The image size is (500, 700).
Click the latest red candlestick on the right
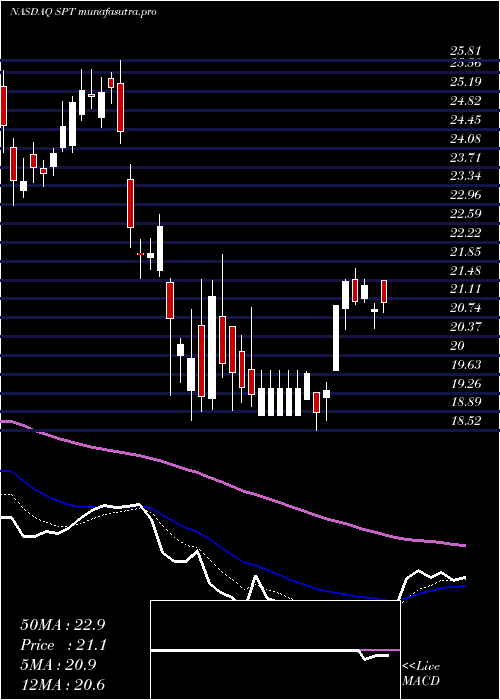coord(383,292)
